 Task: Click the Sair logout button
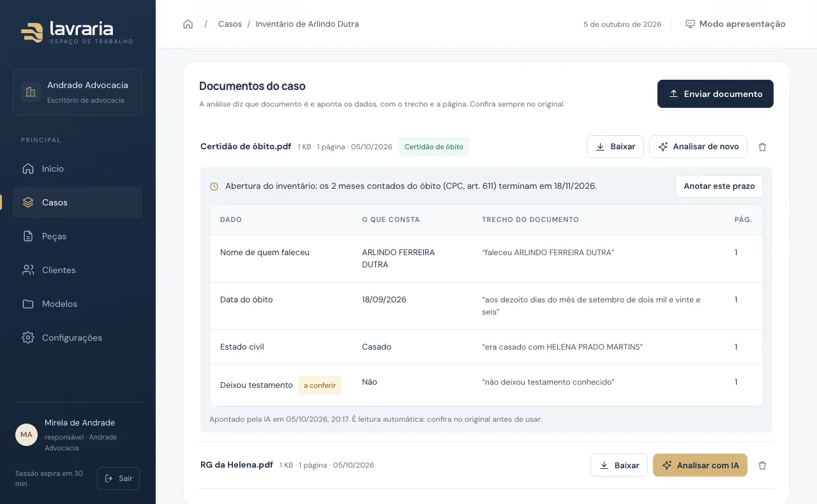click(118, 478)
